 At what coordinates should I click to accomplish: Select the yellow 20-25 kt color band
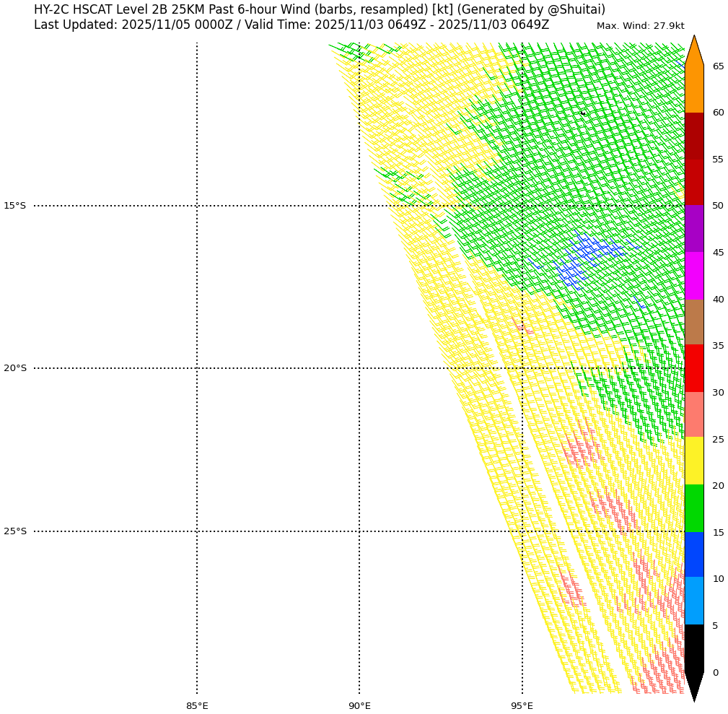click(x=694, y=461)
